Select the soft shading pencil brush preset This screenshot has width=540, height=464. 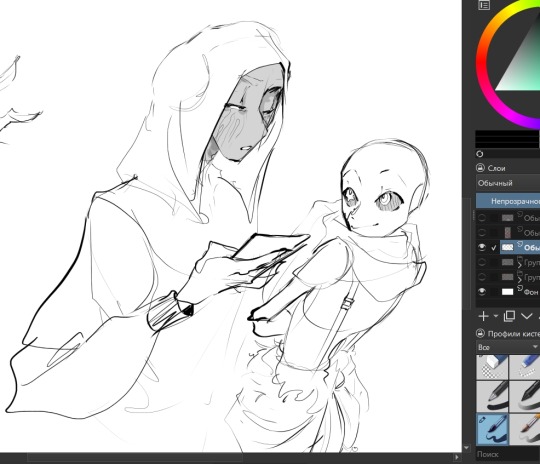(525, 396)
